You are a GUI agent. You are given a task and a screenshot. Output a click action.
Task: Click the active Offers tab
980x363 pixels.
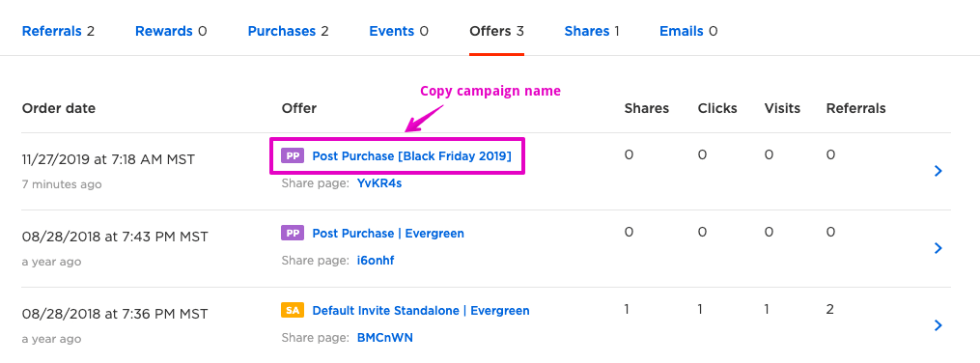pos(497,31)
